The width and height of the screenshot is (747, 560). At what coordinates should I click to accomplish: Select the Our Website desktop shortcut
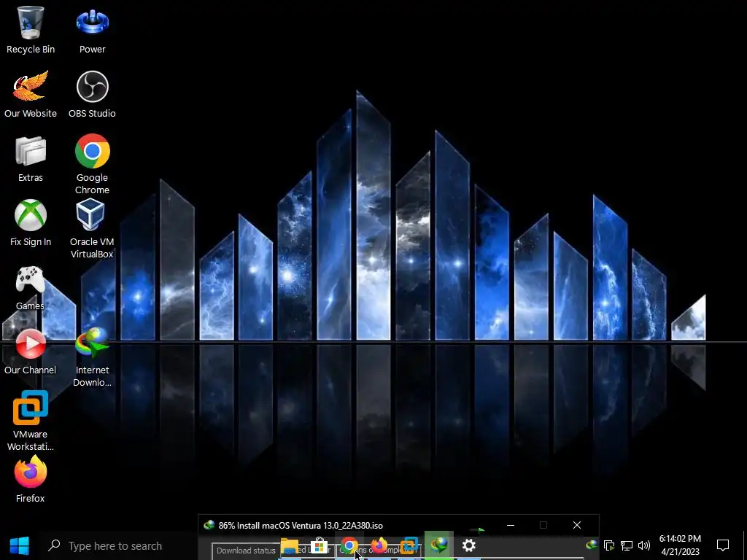(x=31, y=94)
